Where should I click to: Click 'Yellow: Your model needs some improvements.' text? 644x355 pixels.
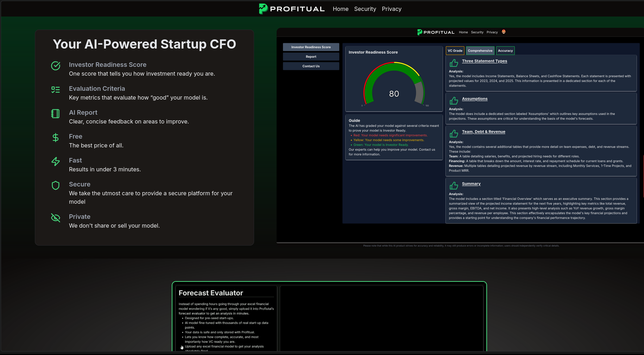click(x=389, y=140)
